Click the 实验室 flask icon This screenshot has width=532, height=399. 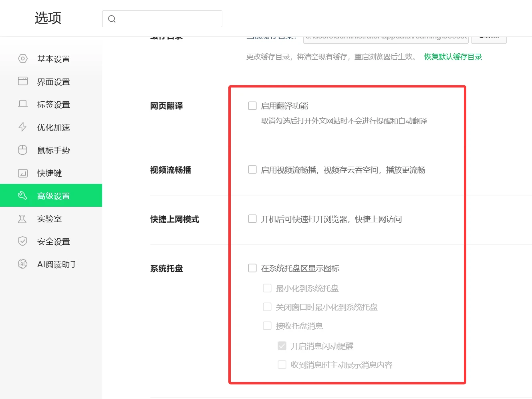[x=23, y=219]
